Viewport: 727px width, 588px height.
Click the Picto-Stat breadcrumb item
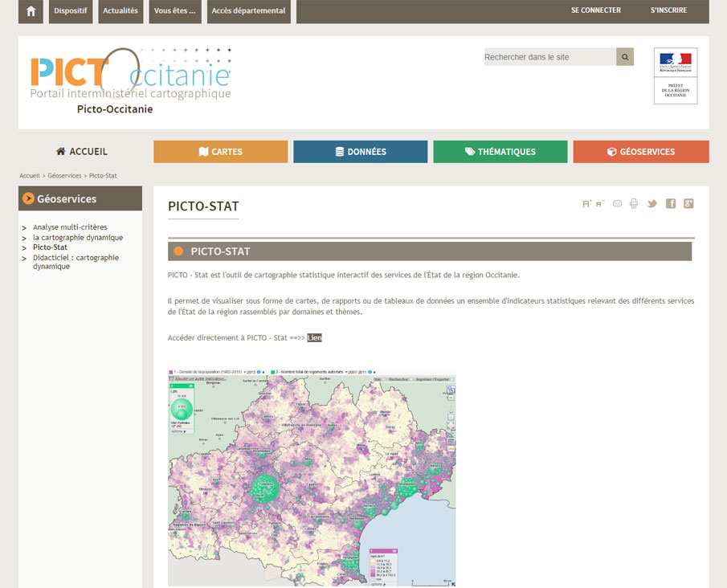click(x=103, y=176)
